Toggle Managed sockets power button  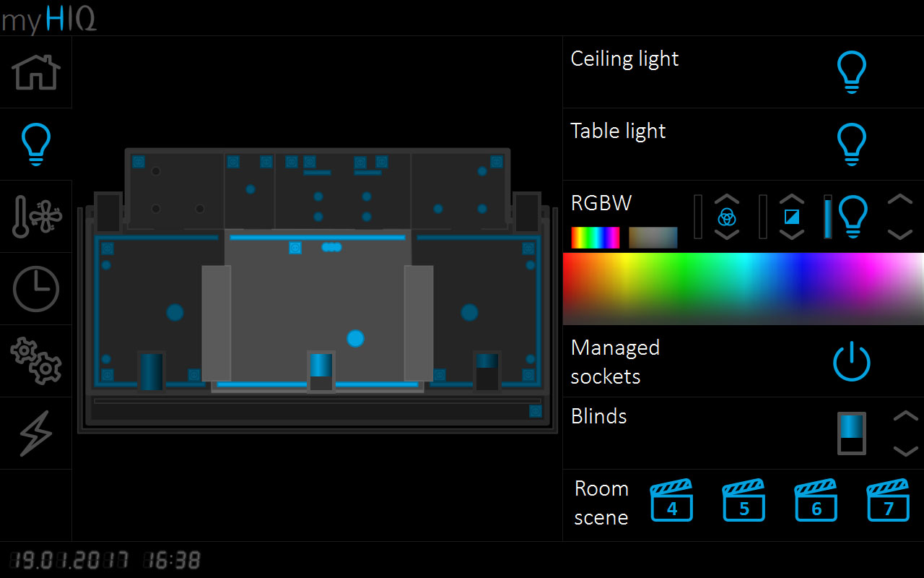[x=851, y=361]
